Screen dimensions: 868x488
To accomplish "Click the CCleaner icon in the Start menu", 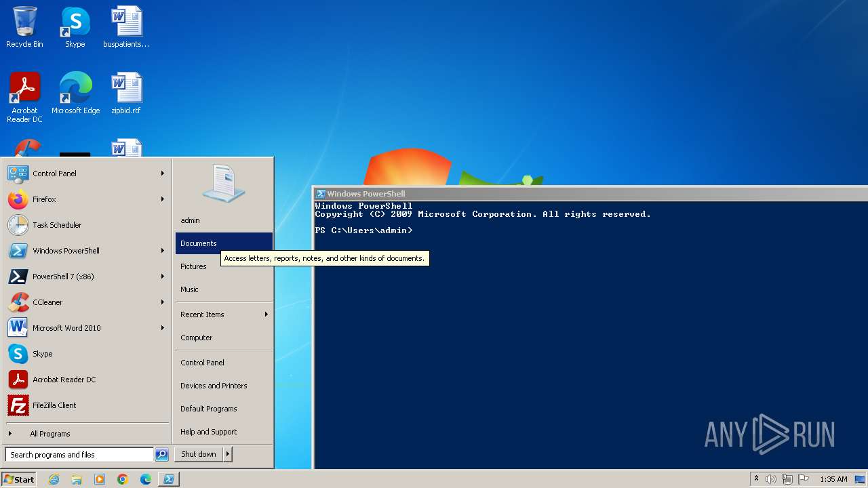I will pos(18,302).
